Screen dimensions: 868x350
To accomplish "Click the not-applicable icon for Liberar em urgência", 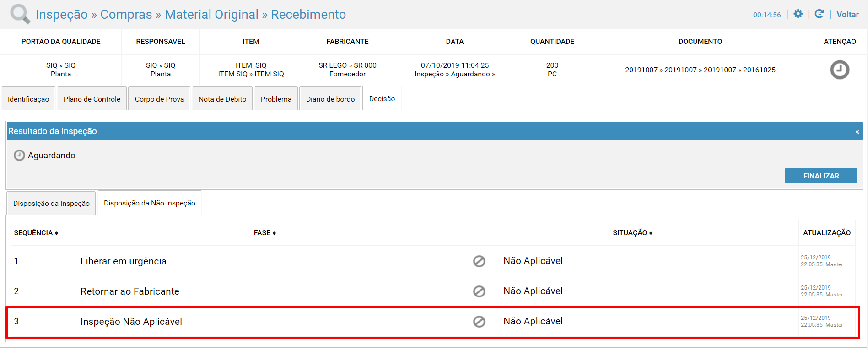I will (479, 261).
